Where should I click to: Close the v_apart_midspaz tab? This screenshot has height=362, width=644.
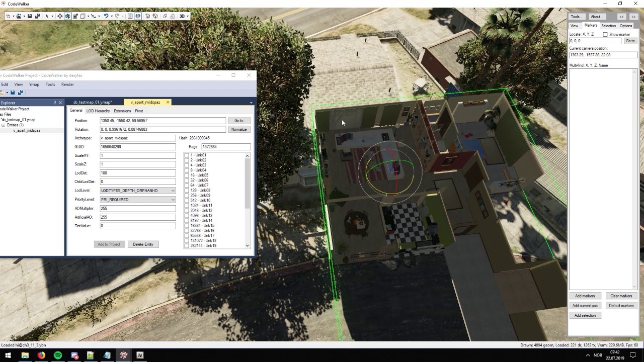[x=168, y=102]
